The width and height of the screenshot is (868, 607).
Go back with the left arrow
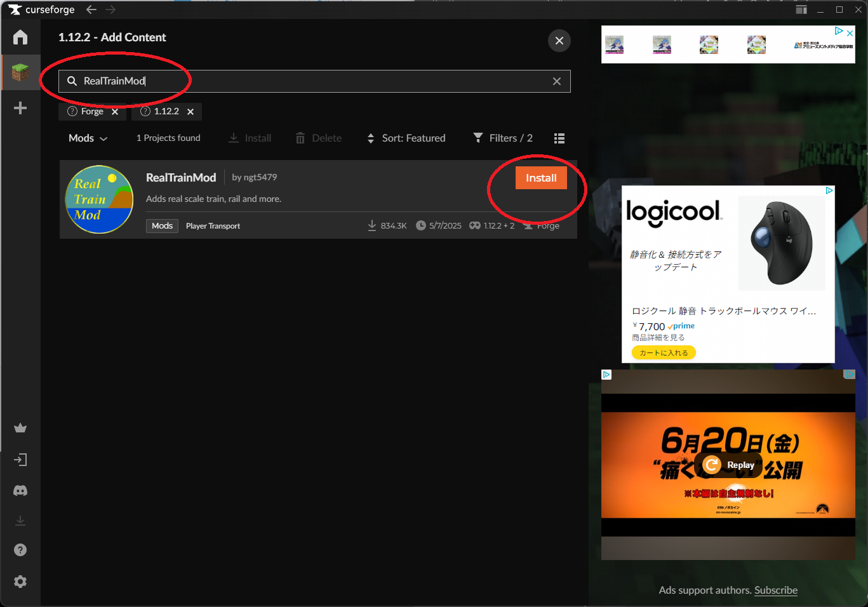click(91, 10)
